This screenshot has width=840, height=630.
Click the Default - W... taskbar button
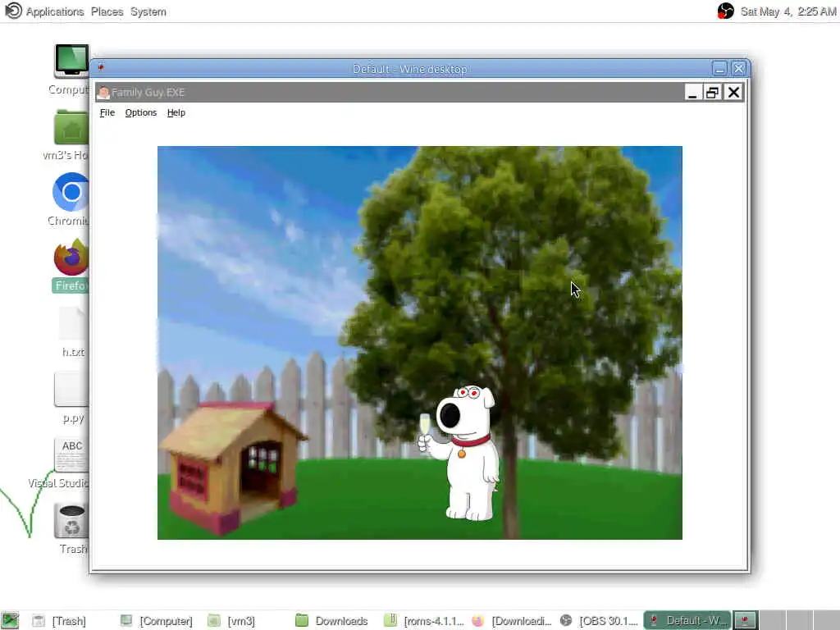tap(687, 621)
